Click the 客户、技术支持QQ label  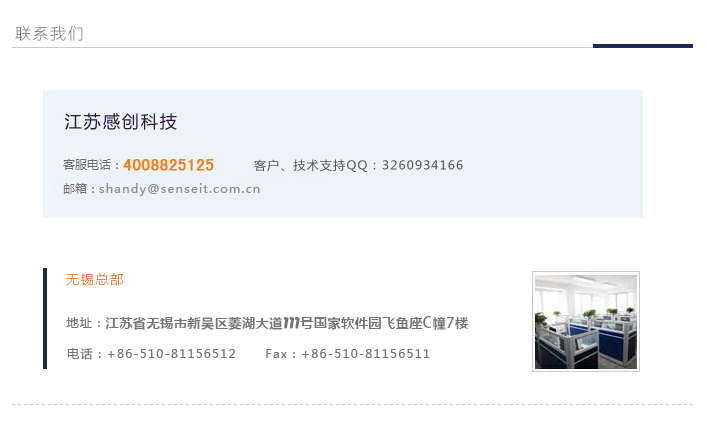click(311, 165)
